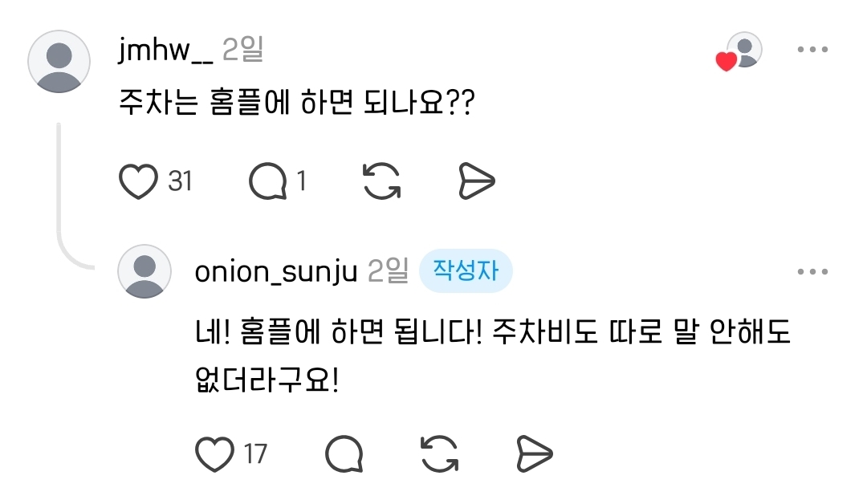Click the 작성자 author badge
867x504 pixels.
click(x=466, y=270)
